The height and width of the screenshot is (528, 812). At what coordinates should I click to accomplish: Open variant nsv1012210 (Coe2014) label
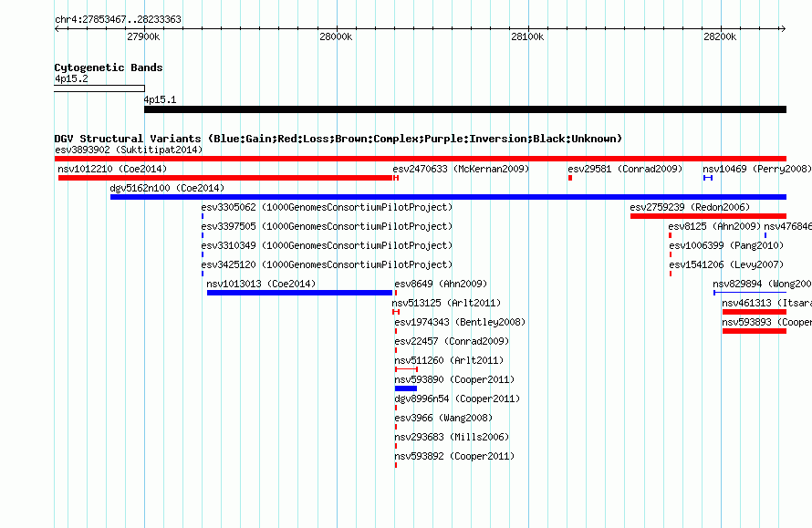(x=112, y=169)
